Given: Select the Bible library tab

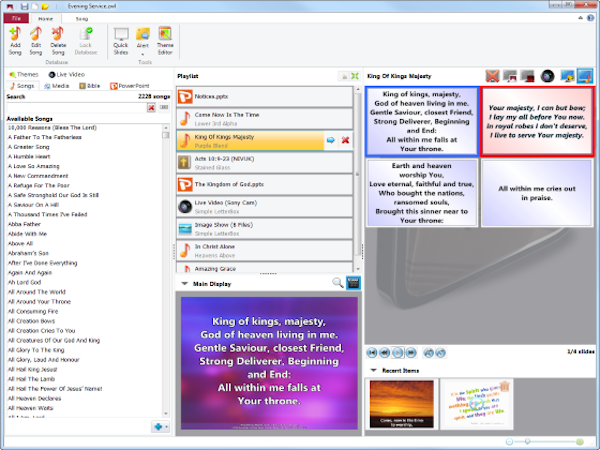Looking at the screenshot, I should (90, 86).
